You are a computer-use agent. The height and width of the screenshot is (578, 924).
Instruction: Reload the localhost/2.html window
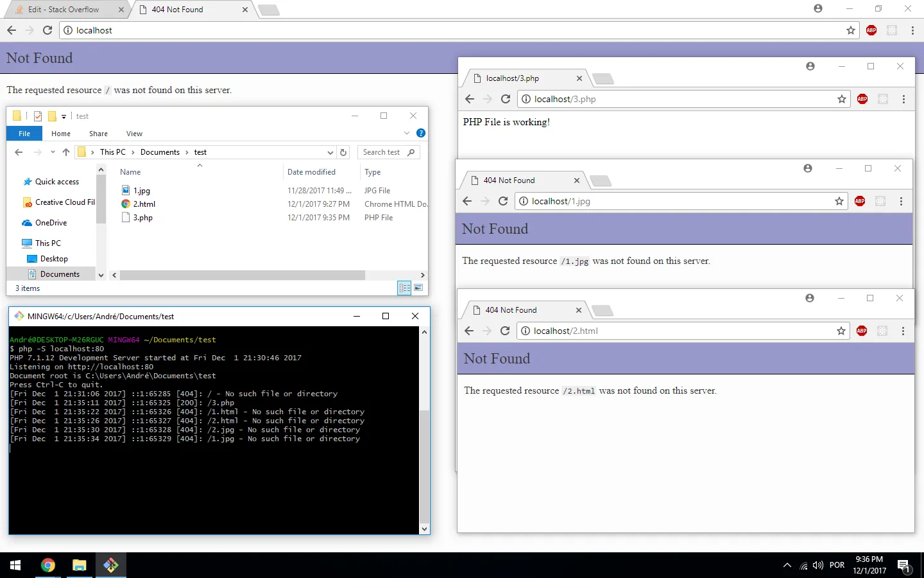505,331
